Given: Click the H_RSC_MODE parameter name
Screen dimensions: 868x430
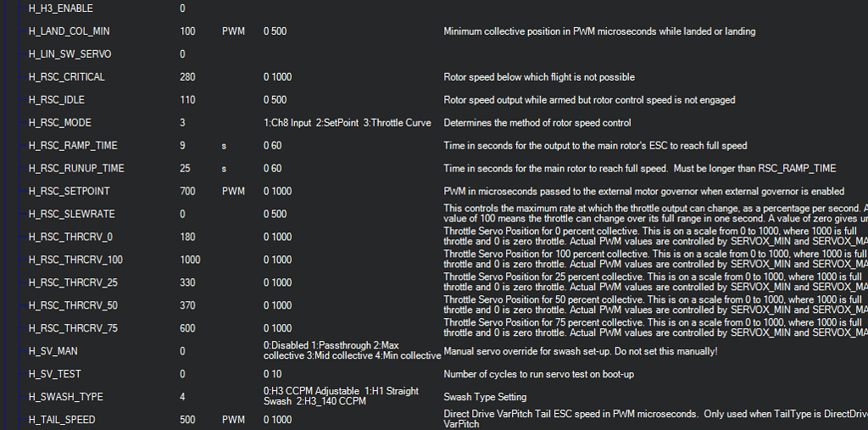Looking at the screenshot, I should tap(59, 123).
